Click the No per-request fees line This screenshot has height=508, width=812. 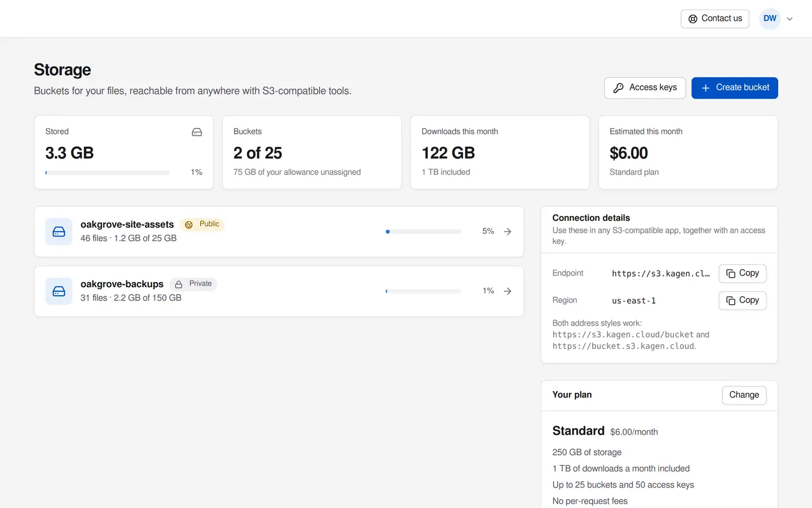pyautogui.click(x=590, y=501)
